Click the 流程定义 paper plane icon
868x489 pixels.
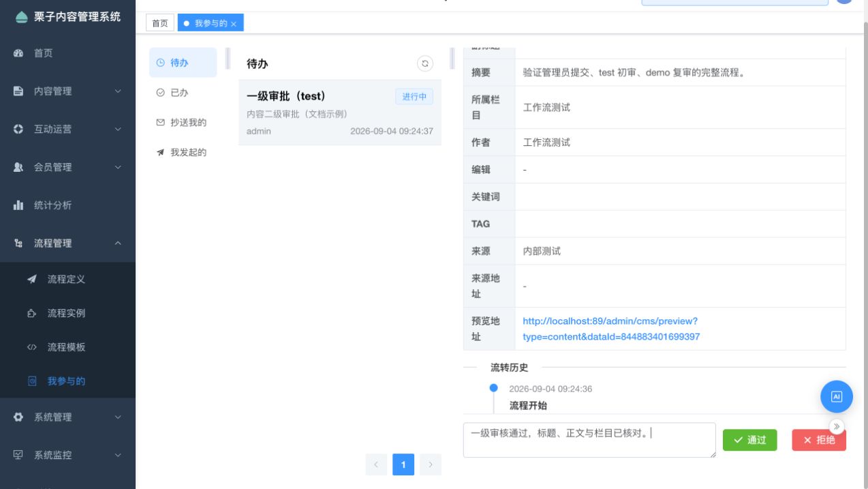[32, 280]
